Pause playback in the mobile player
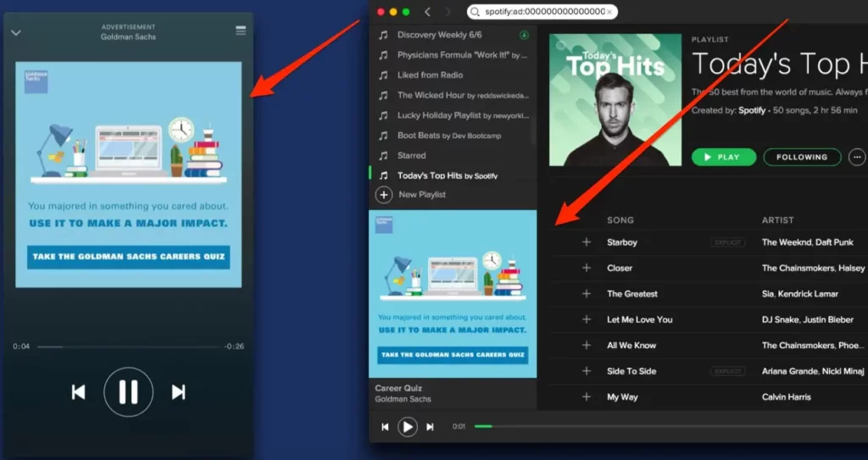The width and height of the screenshot is (868, 460). (128, 391)
